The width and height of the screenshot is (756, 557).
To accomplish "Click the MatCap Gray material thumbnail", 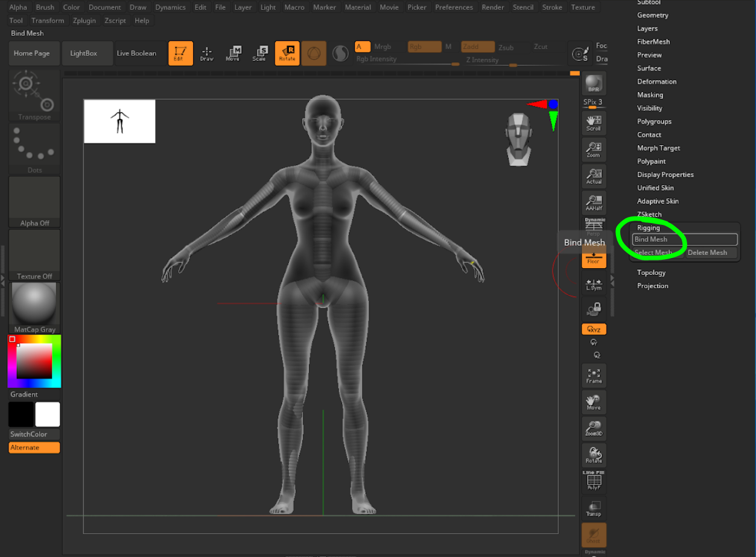I will pos(34,304).
